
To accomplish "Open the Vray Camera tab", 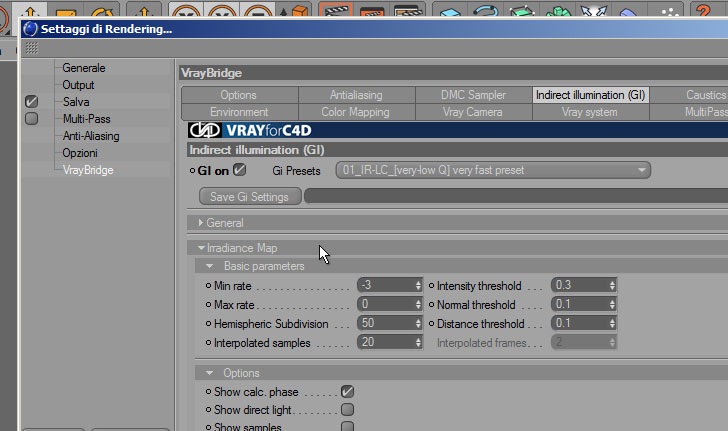I will (474, 112).
